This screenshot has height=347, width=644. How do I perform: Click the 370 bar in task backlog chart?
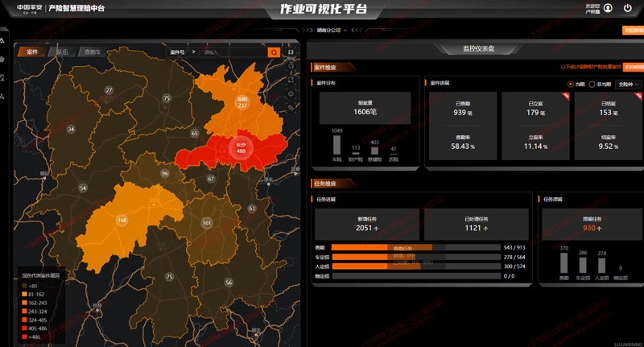(564, 262)
